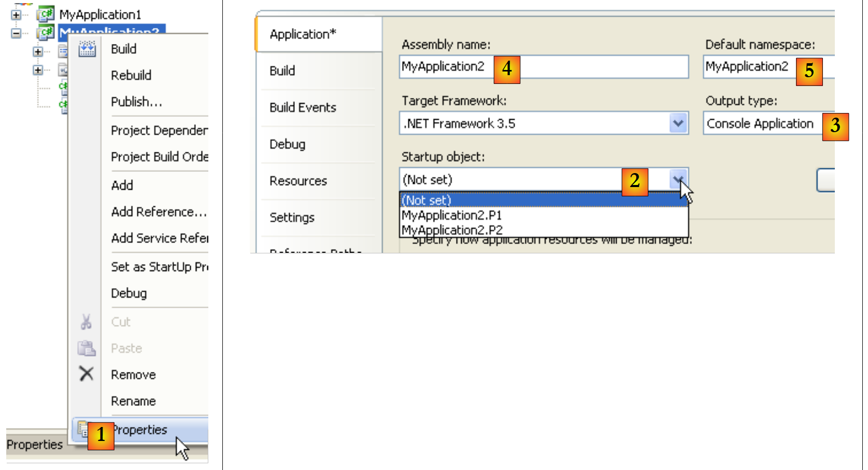Go to the Settings tab

[x=292, y=218]
